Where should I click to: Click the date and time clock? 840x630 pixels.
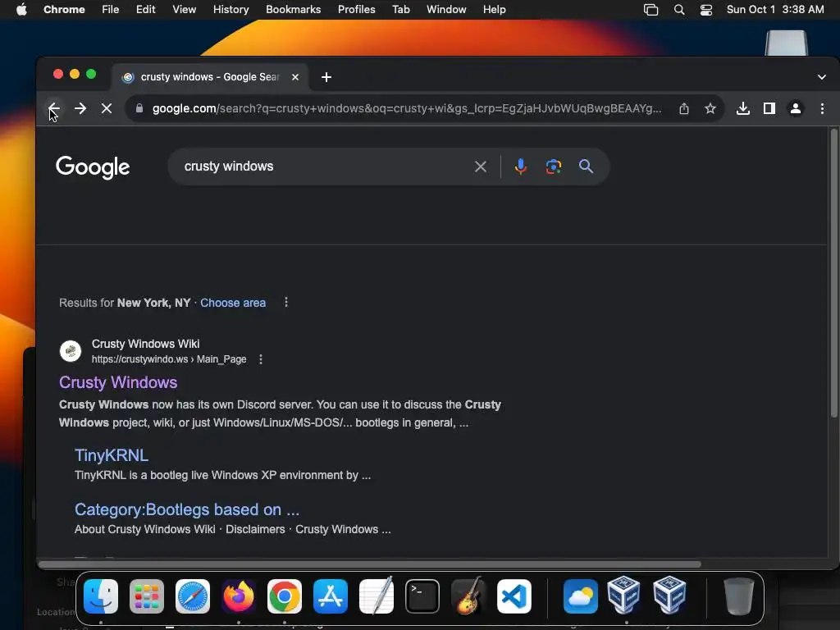click(775, 10)
